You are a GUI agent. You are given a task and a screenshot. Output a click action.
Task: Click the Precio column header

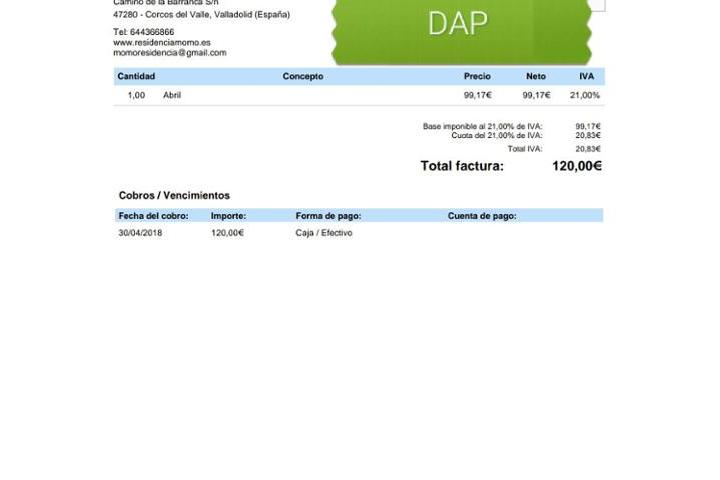point(477,77)
